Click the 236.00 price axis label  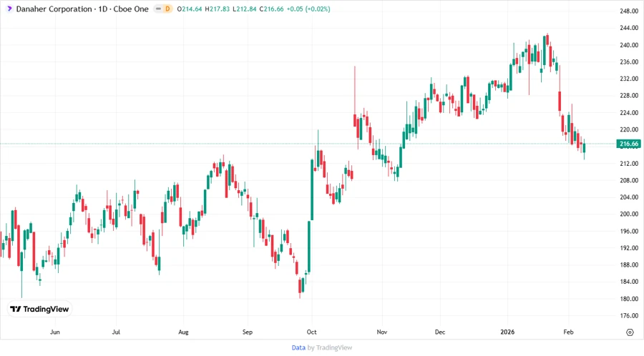[x=629, y=62]
